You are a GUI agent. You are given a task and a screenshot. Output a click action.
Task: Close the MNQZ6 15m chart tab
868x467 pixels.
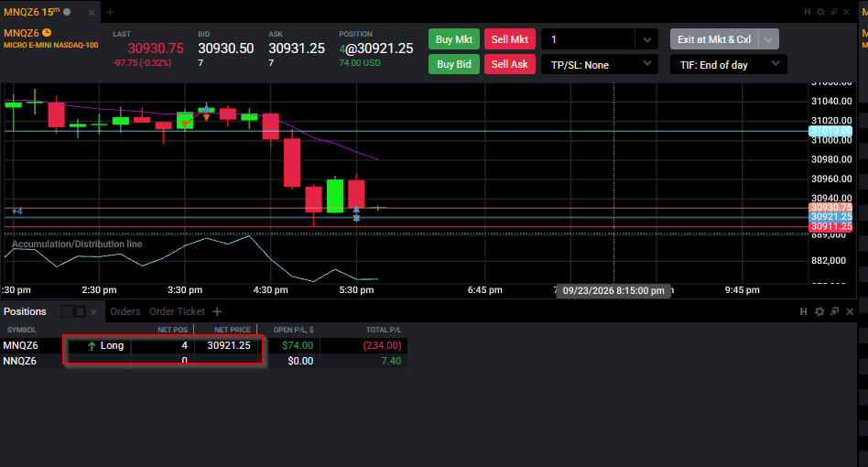point(92,12)
